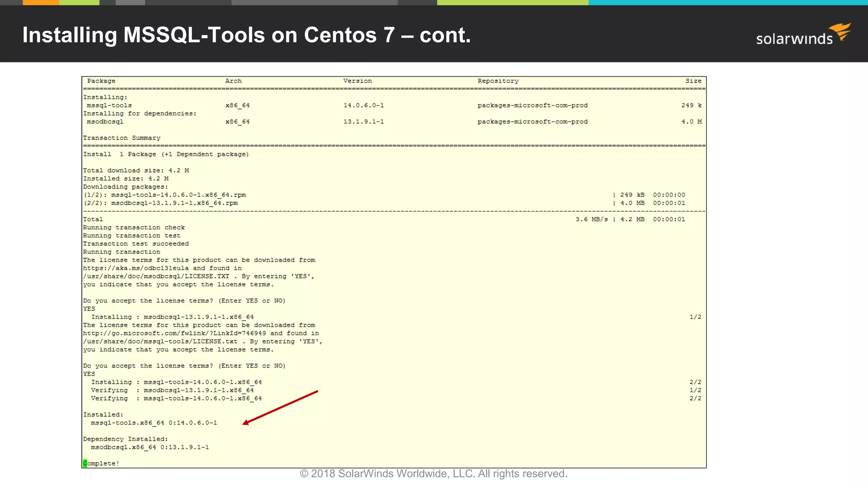Screen dimensions: 868x488
Task: Click '/usr/share/doc/mssql-tools/LICENSE.txt' path
Action: [161, 341]
